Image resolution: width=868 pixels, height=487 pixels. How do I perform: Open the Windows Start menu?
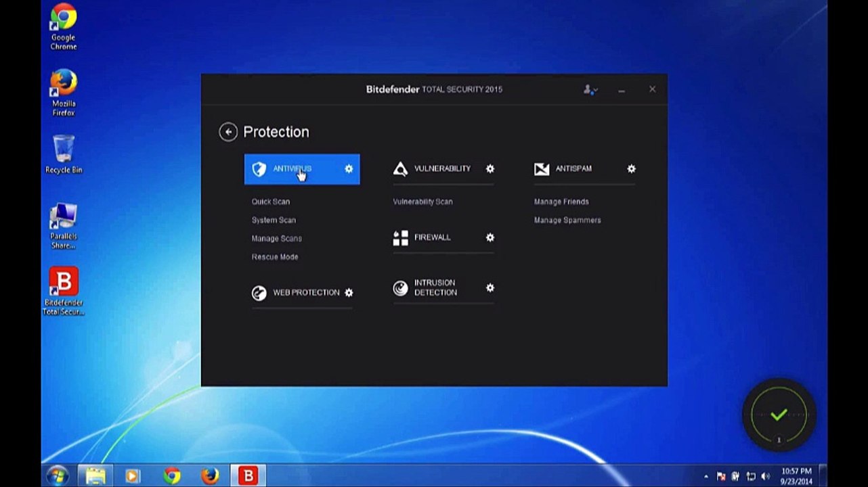[x=57, y=476]
